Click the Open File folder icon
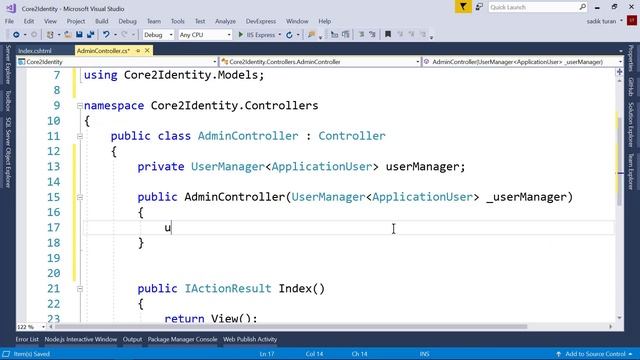The image size is (640, 360). pos(68,35)
